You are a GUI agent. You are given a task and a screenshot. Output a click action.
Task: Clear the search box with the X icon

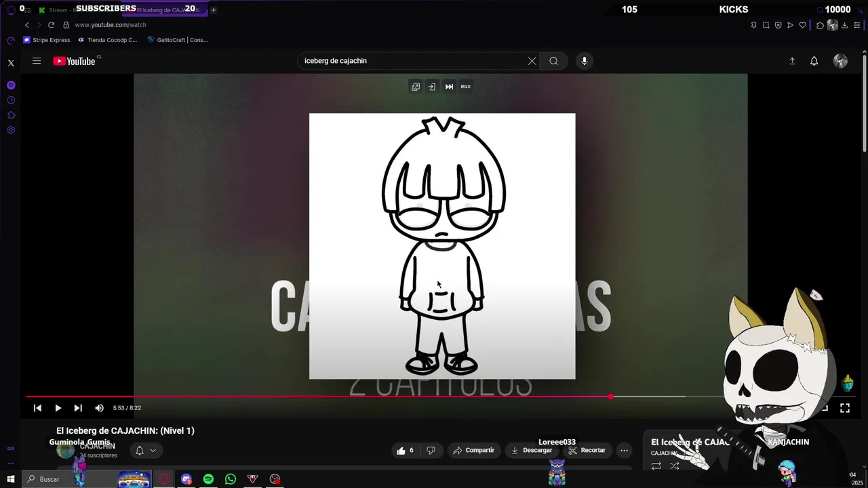click(x=532, y=61)
